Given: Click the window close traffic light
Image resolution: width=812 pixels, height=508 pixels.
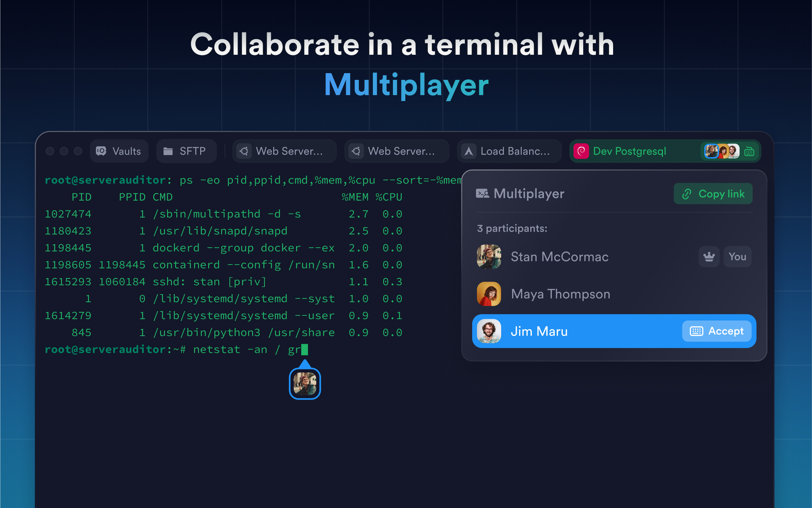Looking at the screenshot, I should (50, 151).
